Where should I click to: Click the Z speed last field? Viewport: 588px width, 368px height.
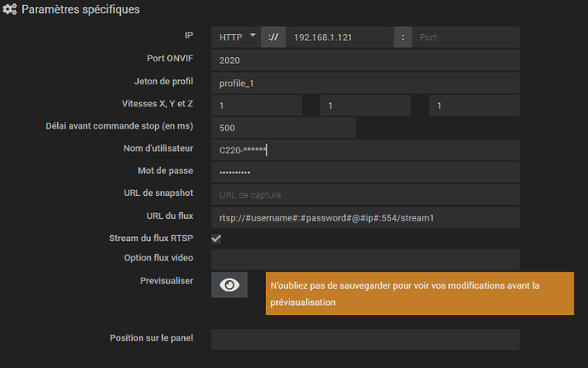pyautogui.click(x=474, y=106)
